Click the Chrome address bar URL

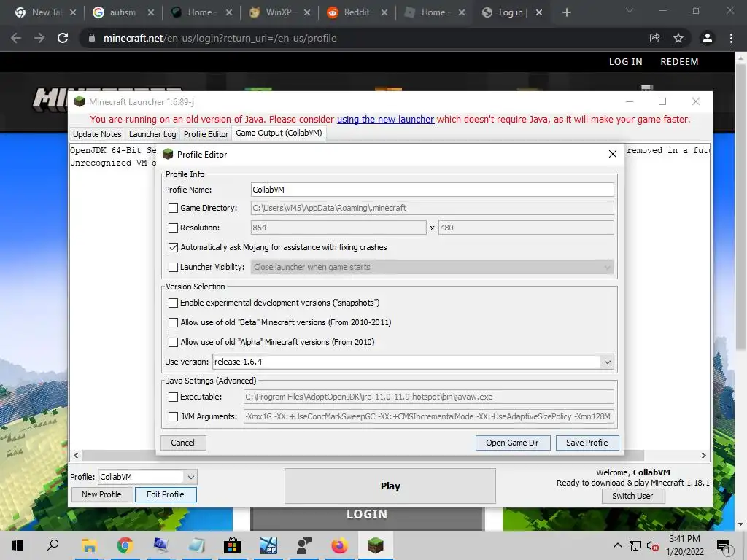pyautogui.click(x=220, y=38)
